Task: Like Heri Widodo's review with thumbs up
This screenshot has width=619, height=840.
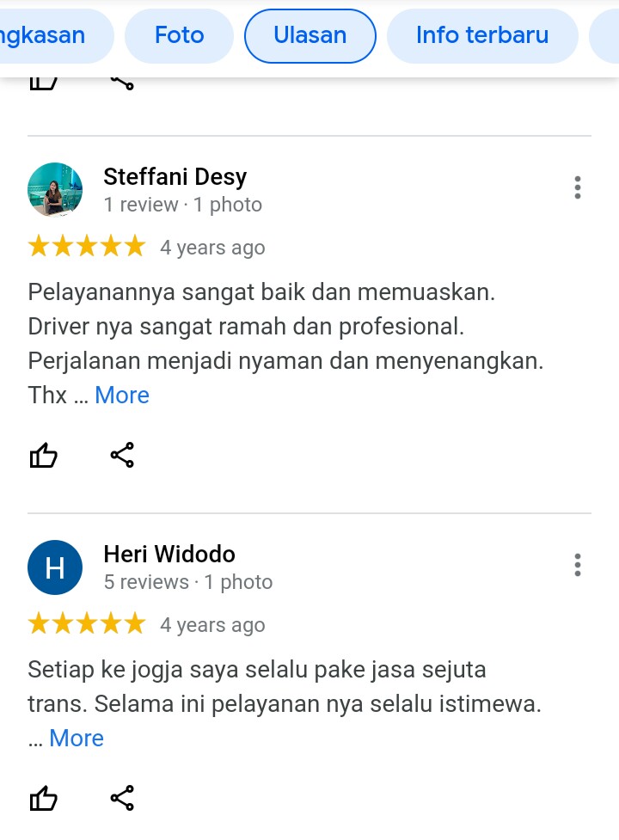Action: pos(43,799)
